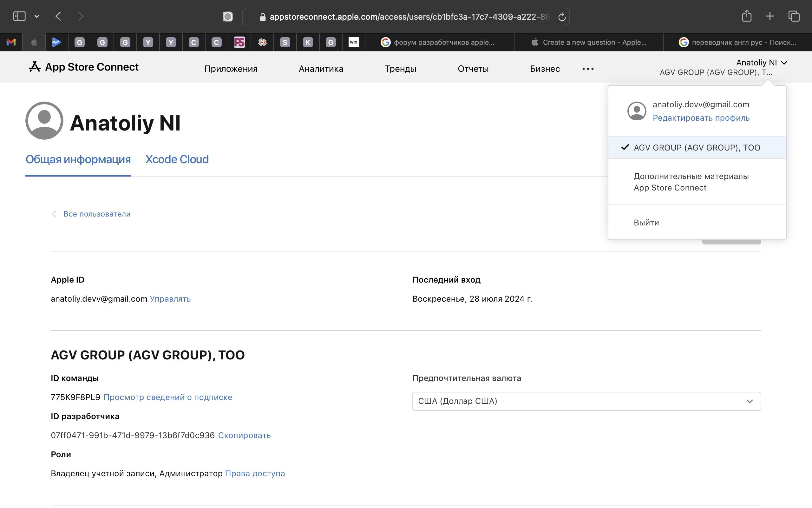Open the pinned WIX tab
This screenshot has width=812, height=508.
pos(354,42)
